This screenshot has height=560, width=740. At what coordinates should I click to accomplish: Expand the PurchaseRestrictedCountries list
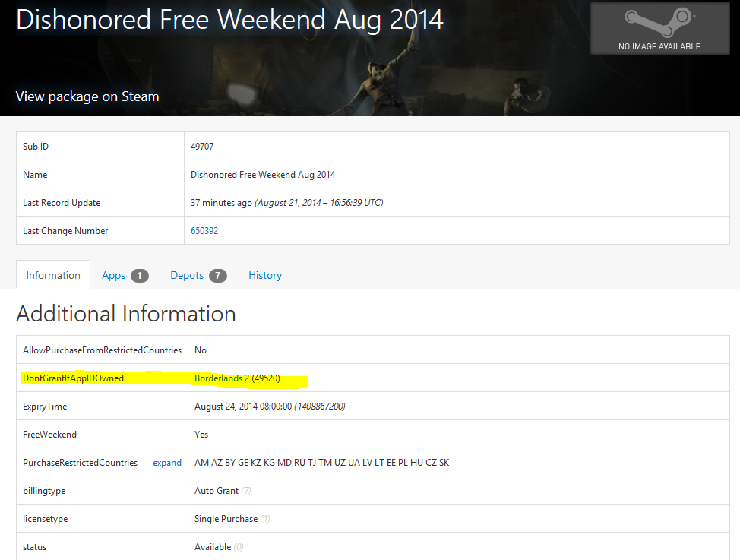167,463
